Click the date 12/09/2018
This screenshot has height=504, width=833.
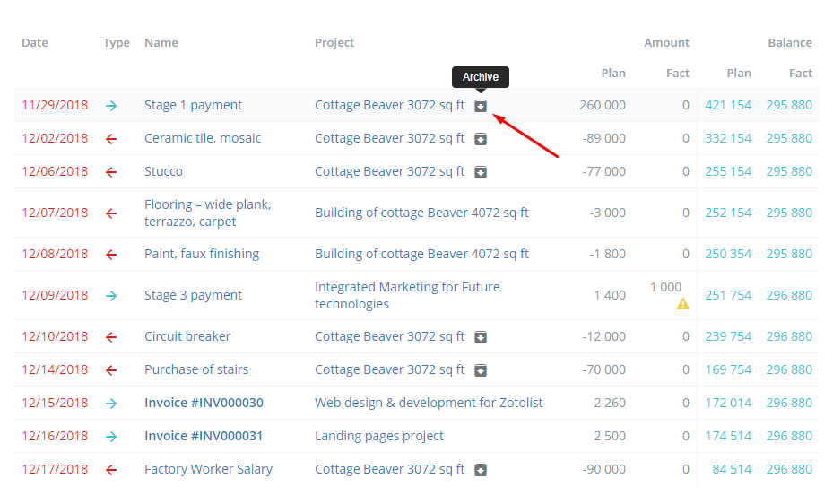click(x=55, y=295)
